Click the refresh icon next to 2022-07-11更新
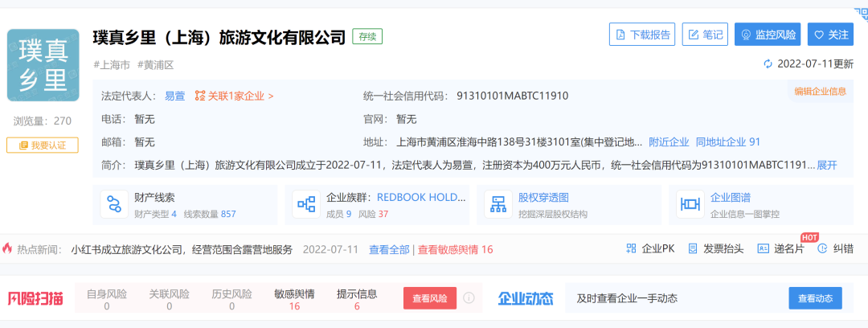Viewport: 868px width, 328px height. [768, 64]
